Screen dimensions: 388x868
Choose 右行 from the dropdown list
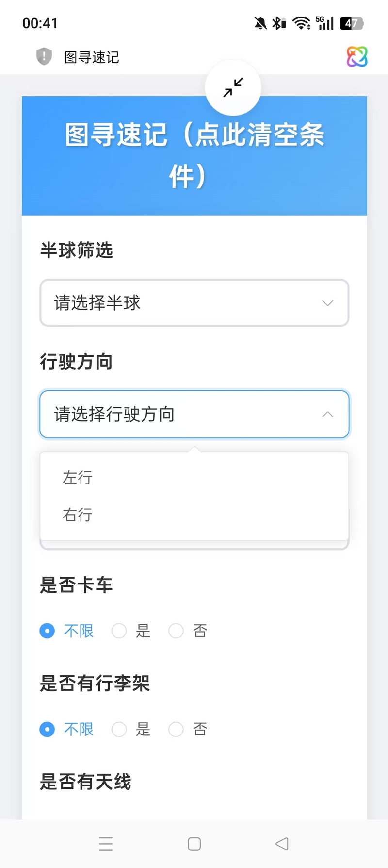(78, 515)
